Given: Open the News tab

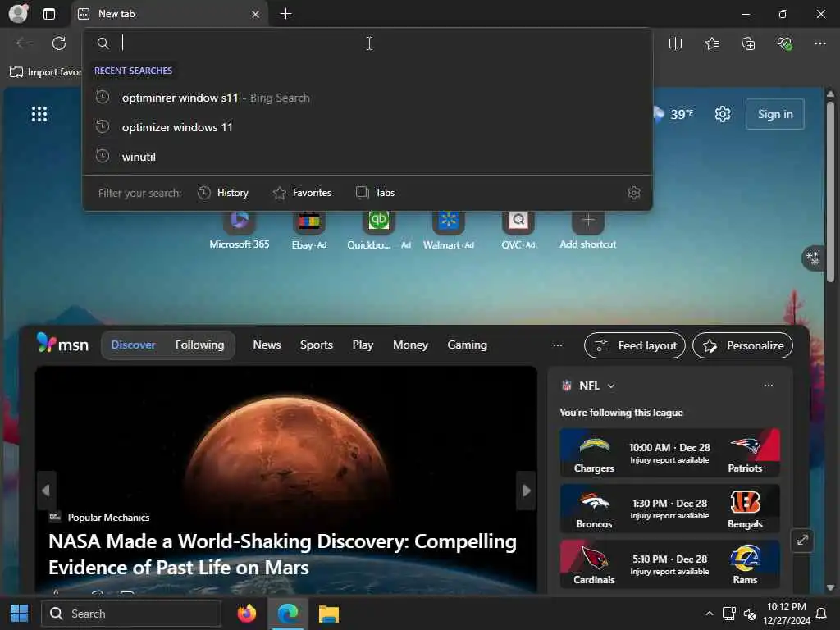Looking at the screenshot, I should point(267,345).
